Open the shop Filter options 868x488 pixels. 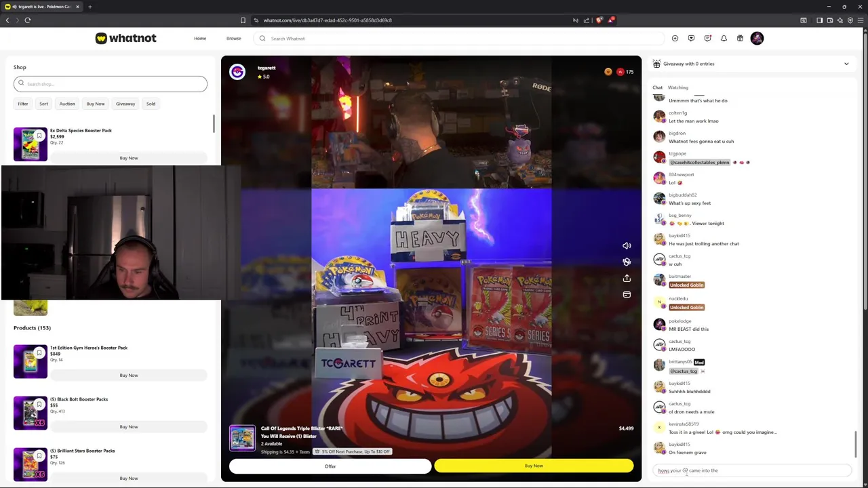pos(23,104)
